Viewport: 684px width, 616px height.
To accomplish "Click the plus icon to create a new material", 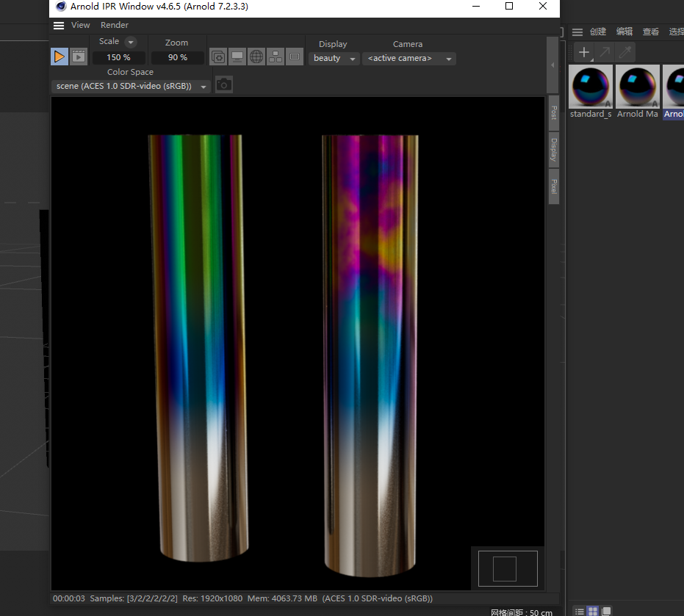I will 583,52.
